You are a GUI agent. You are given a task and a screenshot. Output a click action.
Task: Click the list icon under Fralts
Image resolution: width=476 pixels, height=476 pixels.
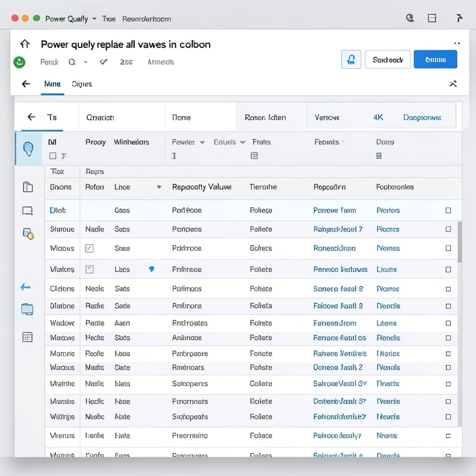click(254, 156)
